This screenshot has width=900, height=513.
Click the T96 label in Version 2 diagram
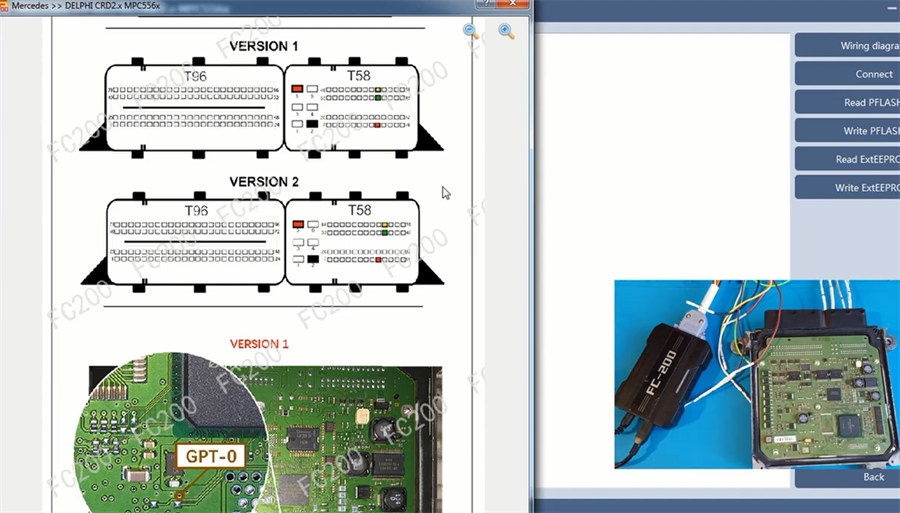point(196,211)
